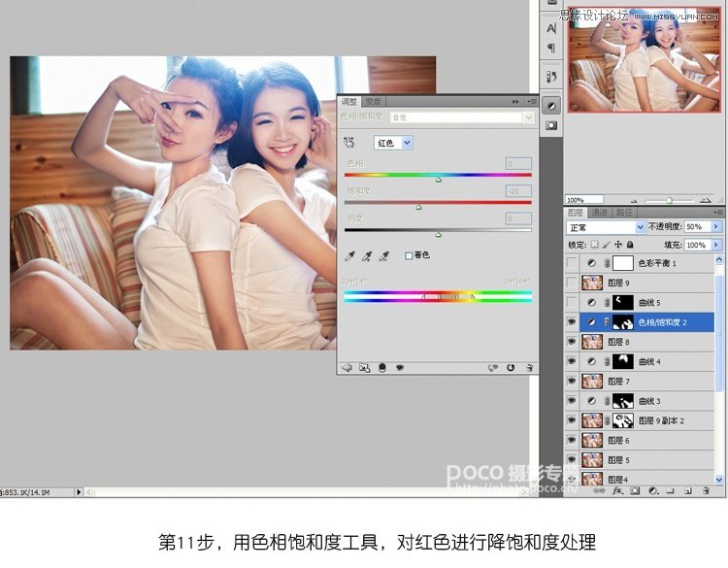The width and height of the screenshot is (728, 568).
Task: Click the lock position icon
Action: pyautogui.click(x=617, y=246)
